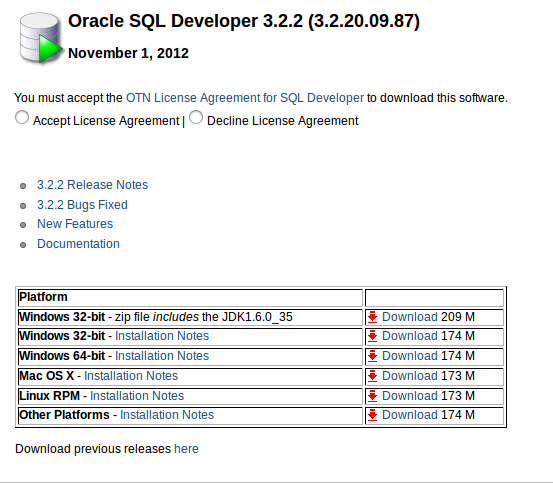Click red download arrow icon for Mac OS X
The width and height of the screenshot is (553, 483).
pos(372,376)
